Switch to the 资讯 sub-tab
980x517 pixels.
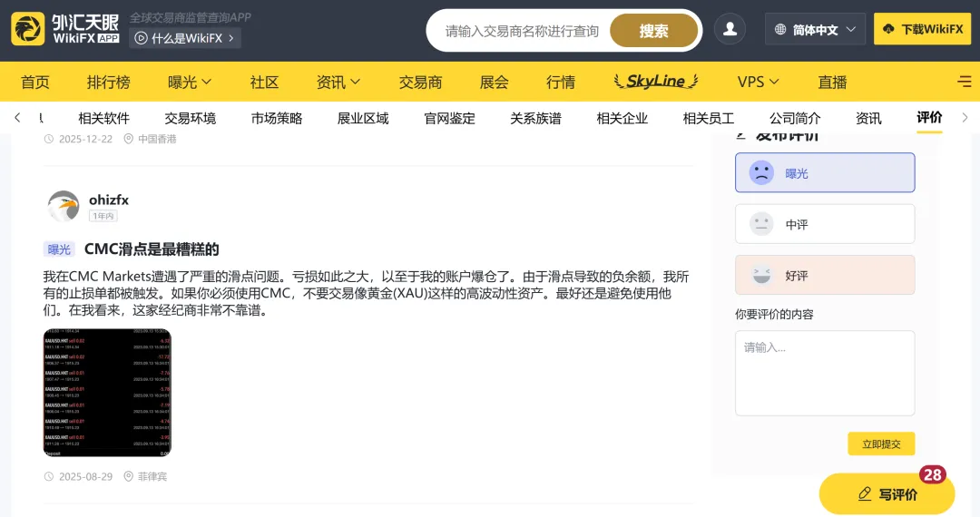point(868,118)
